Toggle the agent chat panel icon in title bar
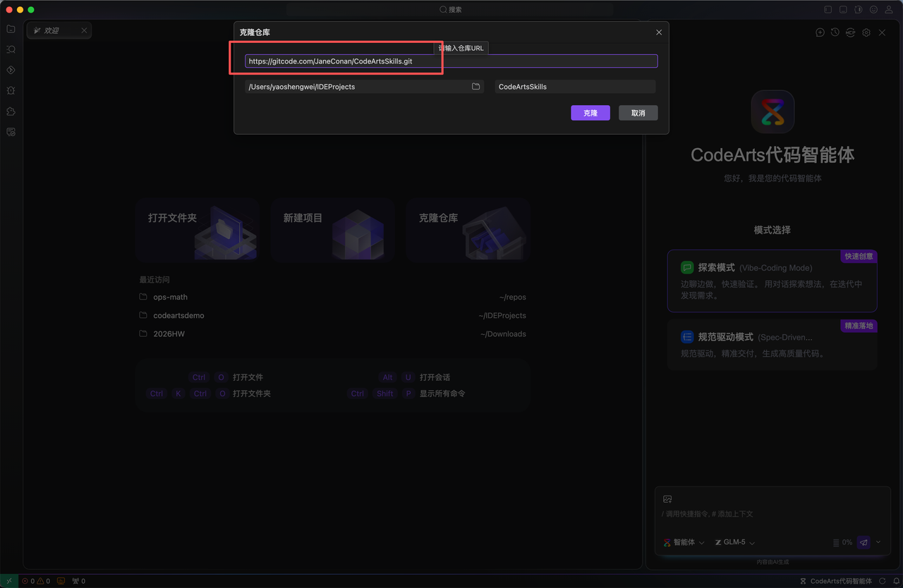 point(859,10)
